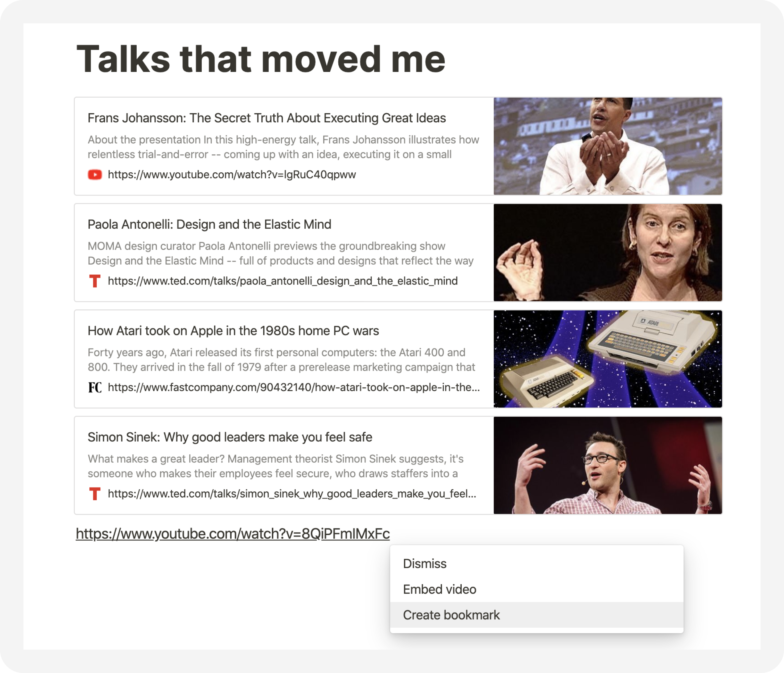Click the description starting MOMA design curator
784x673 pixels.
click(x=281, y=253)
